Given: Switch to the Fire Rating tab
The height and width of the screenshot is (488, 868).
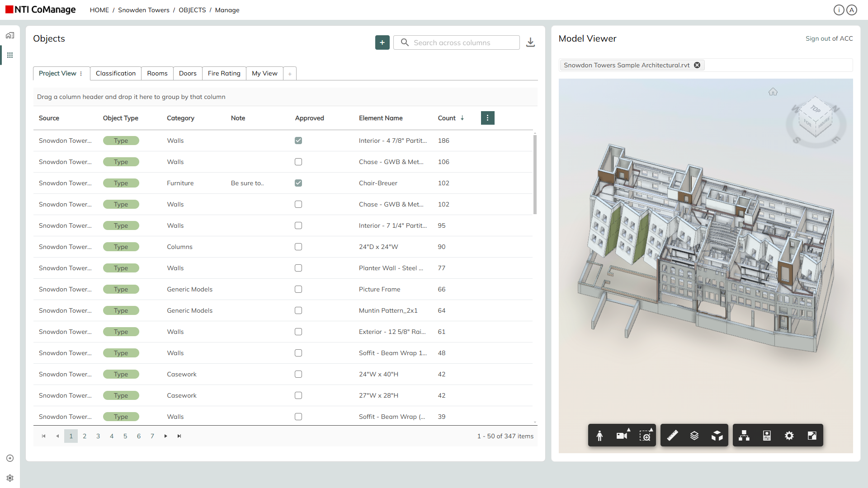Looking at the screenshot, I should [224, 73].
